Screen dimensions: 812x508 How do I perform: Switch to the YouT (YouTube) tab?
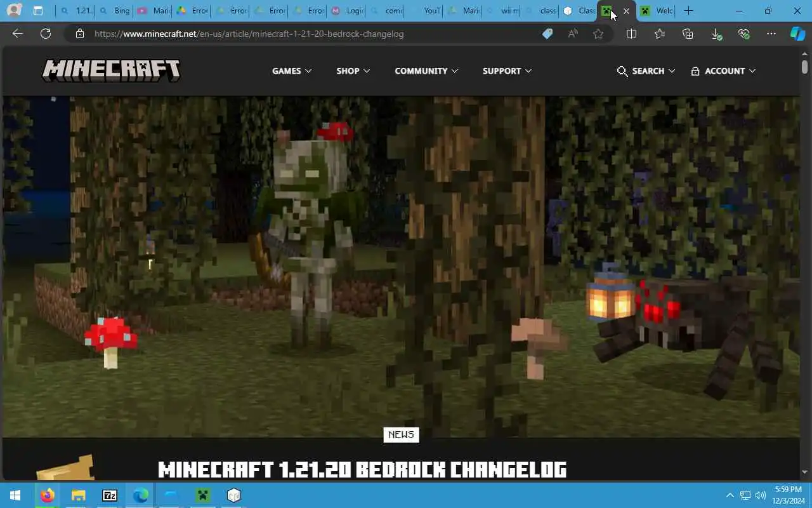(x=424, y=11)
